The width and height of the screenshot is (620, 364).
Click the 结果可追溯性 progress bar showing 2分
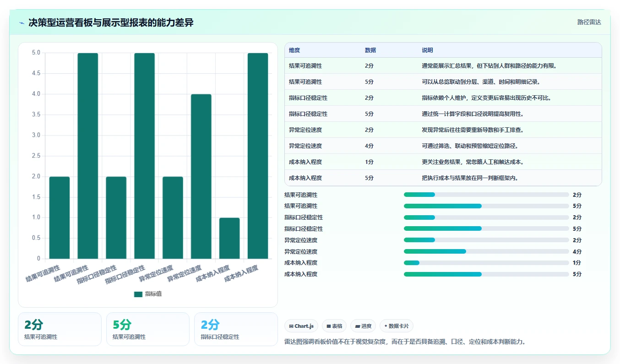(x=486, y=195)
